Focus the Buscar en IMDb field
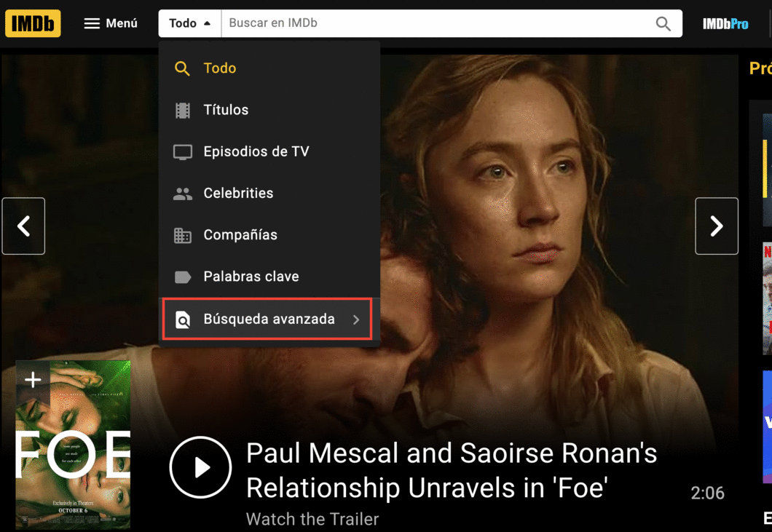The image size is (772, 532). click(x=438, y=23)
